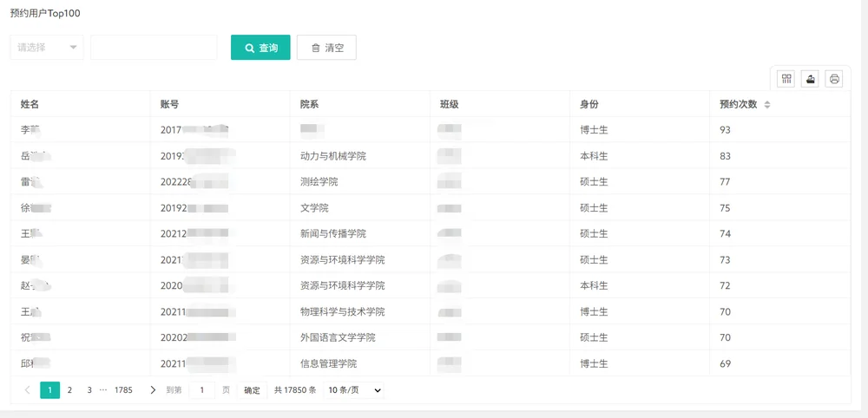
Task: Click the count value 69
Action: [725, 364]
